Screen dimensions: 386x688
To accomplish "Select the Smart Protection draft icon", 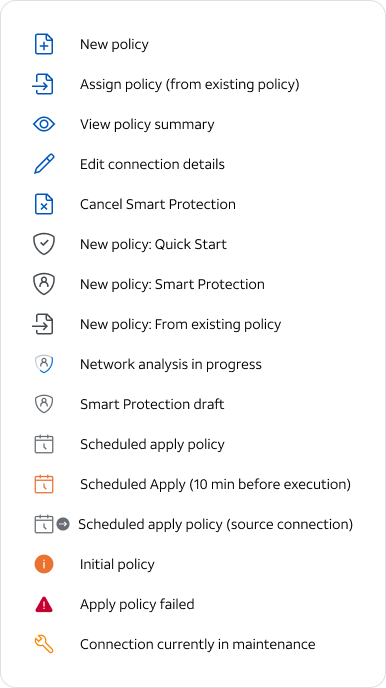I will tap(44, 404).
